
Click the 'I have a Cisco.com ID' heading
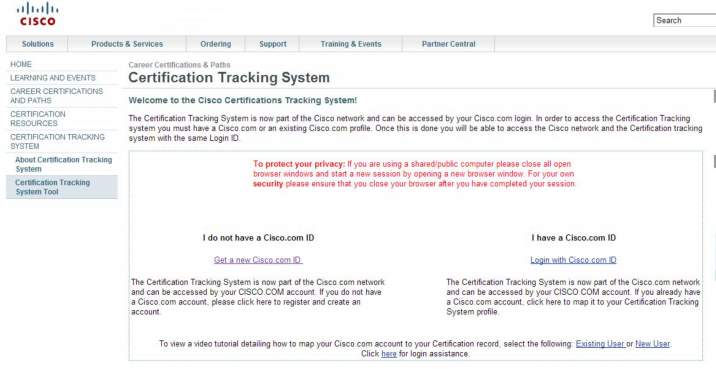tap(574, 237)
